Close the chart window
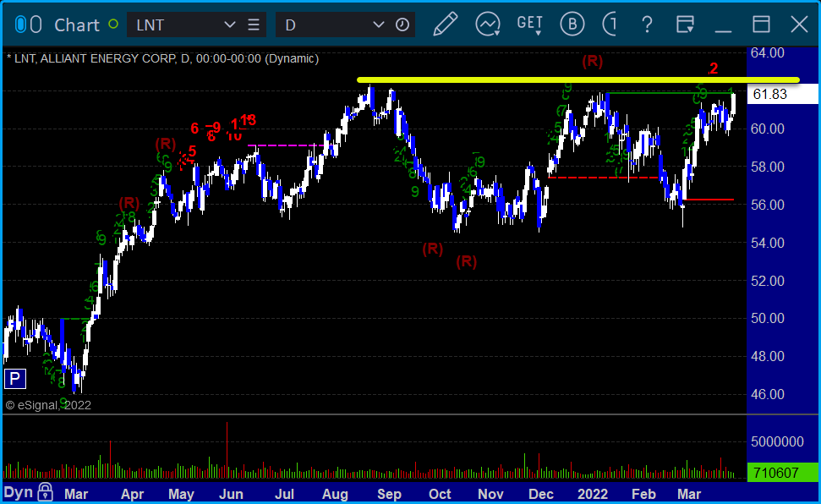The height and width of the screenshot is (504, 821). tap(799, 25)
